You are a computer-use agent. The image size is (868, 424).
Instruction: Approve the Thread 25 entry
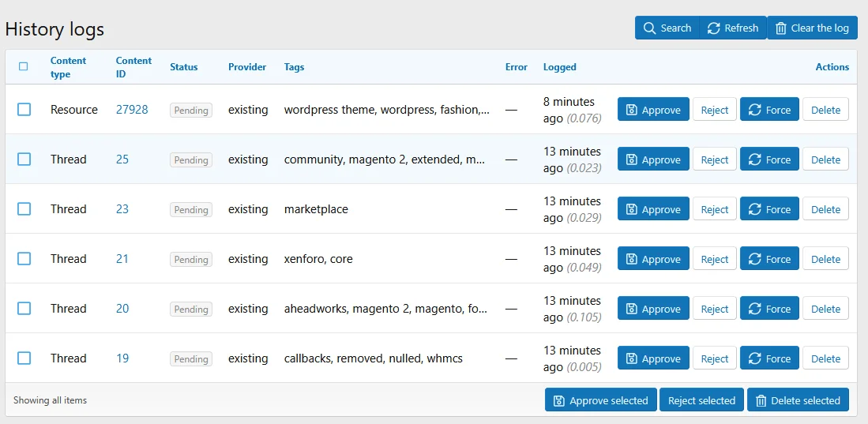coord(653,159)
